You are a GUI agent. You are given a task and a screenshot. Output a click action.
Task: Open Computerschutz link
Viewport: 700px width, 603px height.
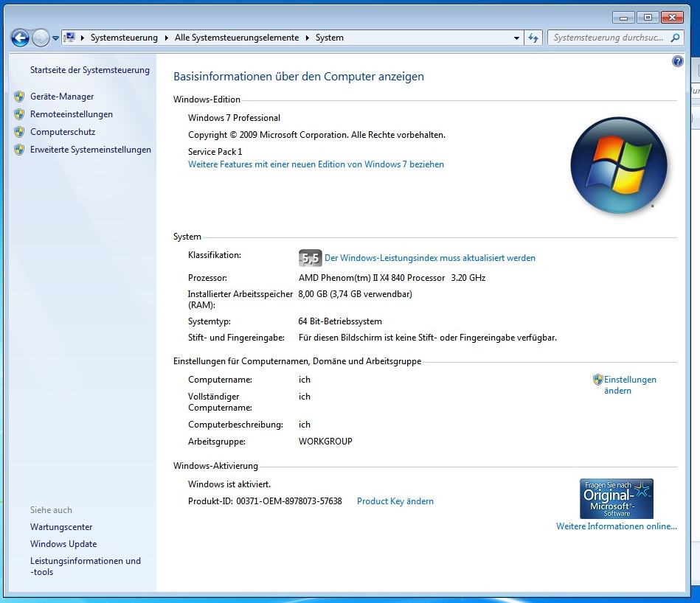(63, 132)
